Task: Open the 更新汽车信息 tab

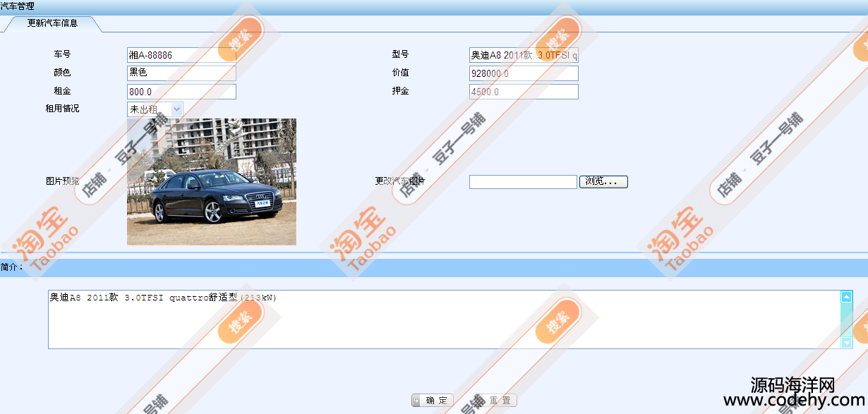Action: (x=52, y=23)
